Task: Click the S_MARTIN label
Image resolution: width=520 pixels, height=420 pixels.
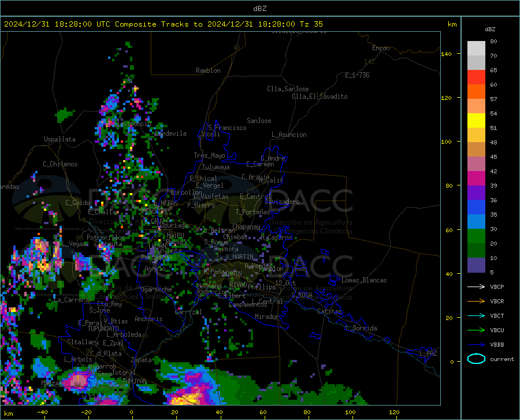Action: click(x=239, y=257)
